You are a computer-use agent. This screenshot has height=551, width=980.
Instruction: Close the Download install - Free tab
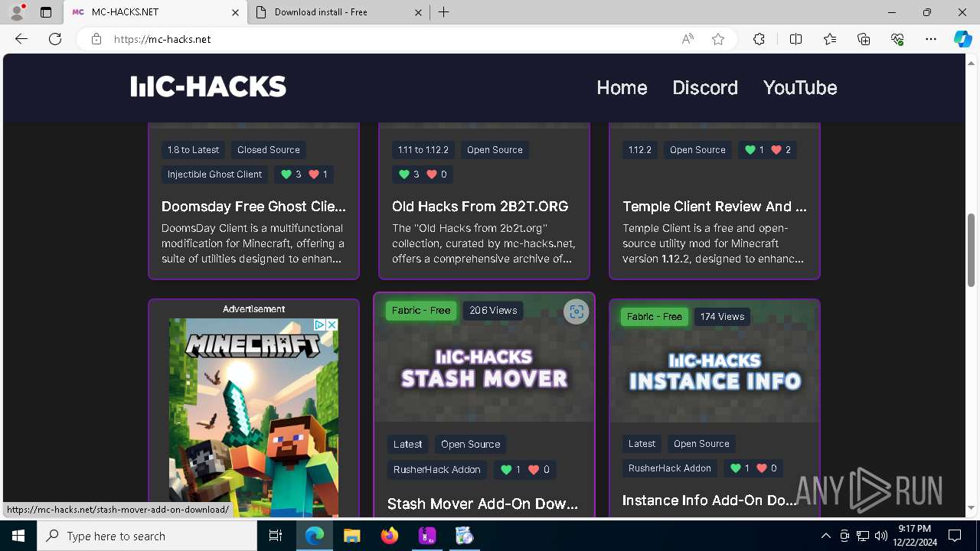coord(418,12)
